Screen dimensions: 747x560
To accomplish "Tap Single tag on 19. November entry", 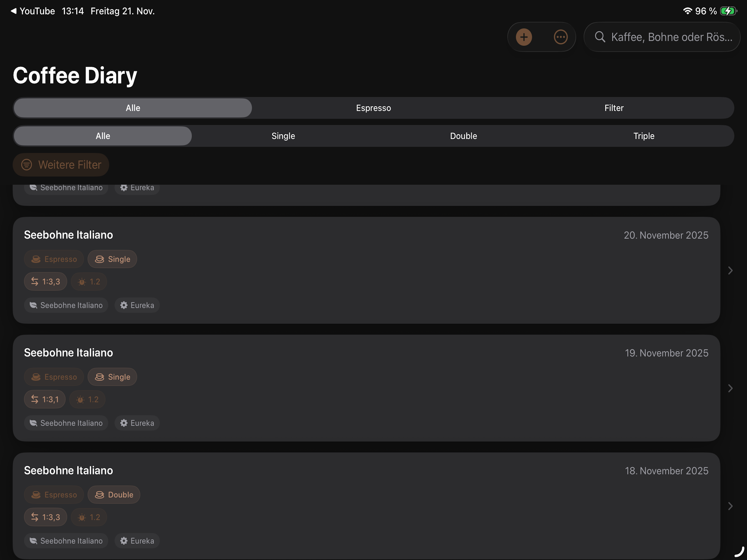I will point(112,377).
